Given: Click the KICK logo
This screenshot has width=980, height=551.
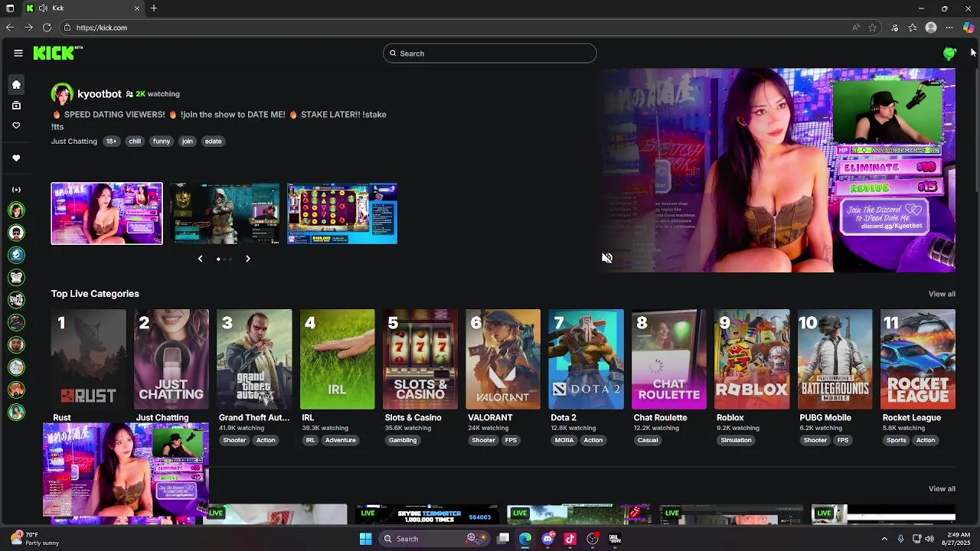Looking at the screenshot, I should click(57, 53).
